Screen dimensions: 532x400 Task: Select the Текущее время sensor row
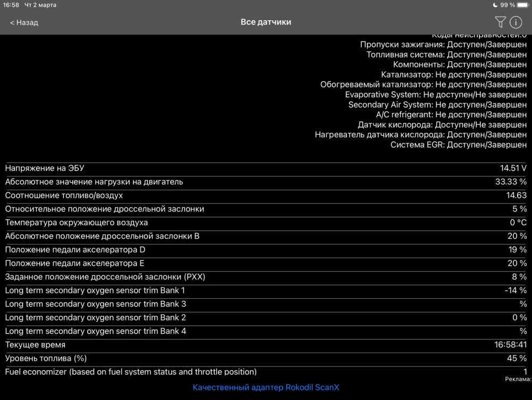point(265,345)
